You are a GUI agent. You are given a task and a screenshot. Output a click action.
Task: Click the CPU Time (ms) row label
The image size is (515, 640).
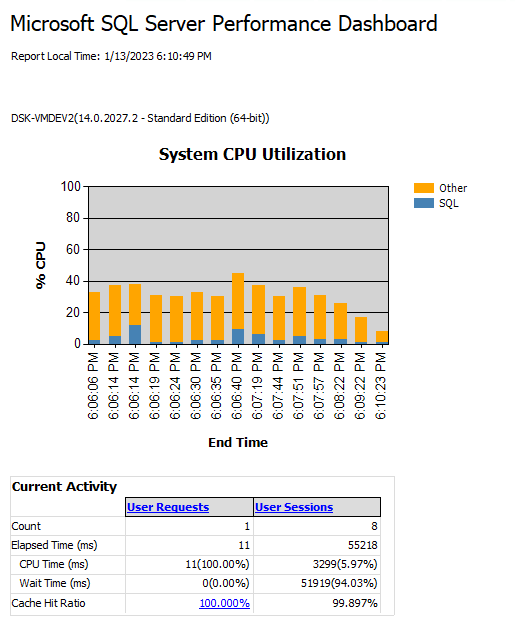(54, 564)
